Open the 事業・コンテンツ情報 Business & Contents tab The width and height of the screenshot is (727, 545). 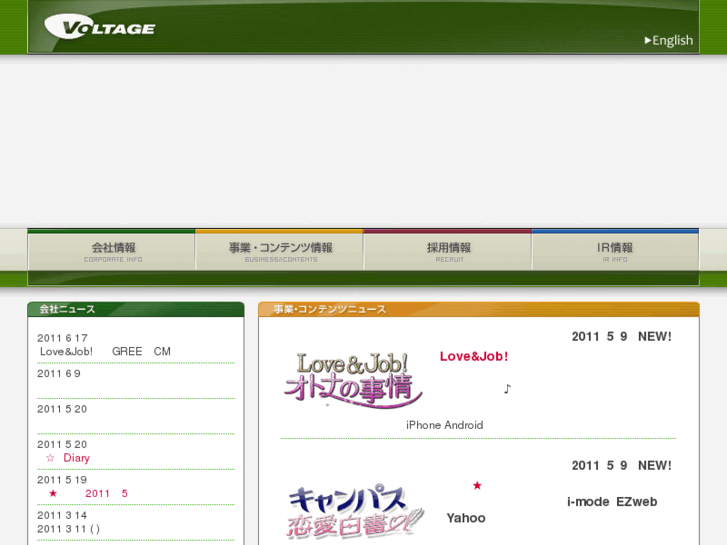(x=280, y=251)
